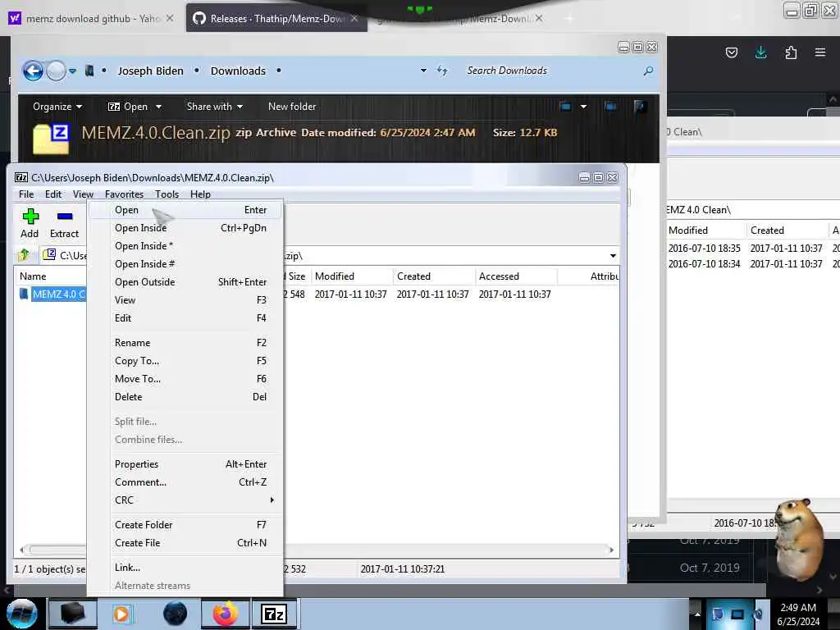The width and height of the screenshot is (840, 630).
Task: Sort by the Modified column in 7-Zip
Action: (351, 276)
